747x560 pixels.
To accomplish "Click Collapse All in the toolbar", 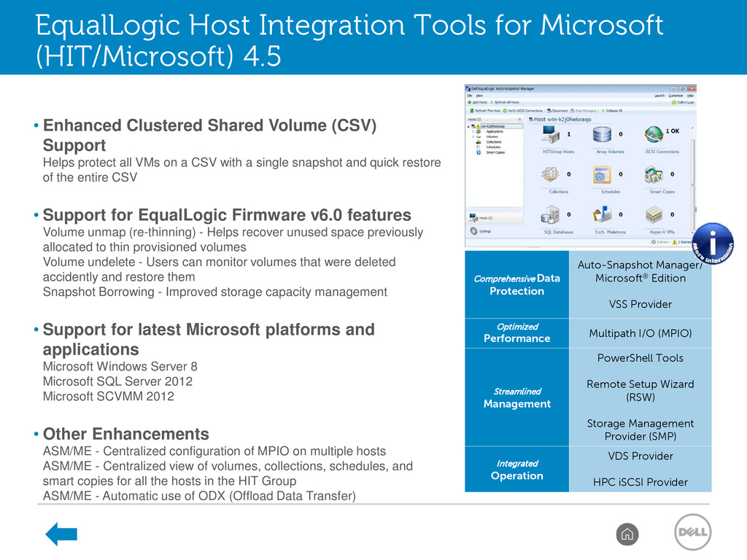I will point(612,111).
